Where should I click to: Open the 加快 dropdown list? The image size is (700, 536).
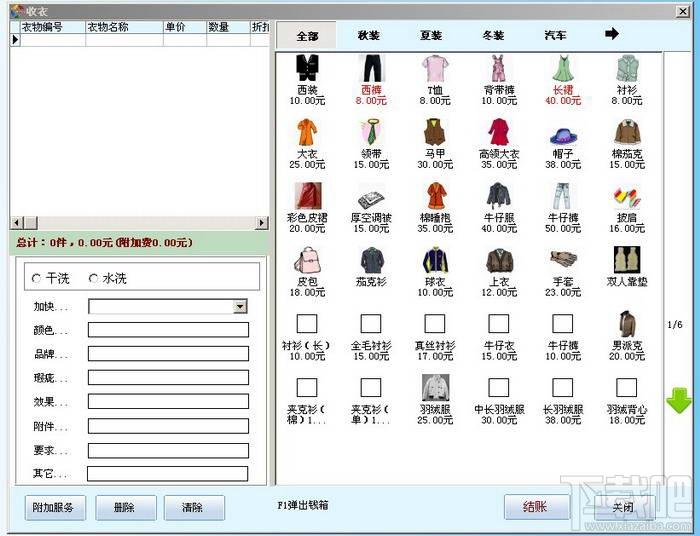click(240, 306)
